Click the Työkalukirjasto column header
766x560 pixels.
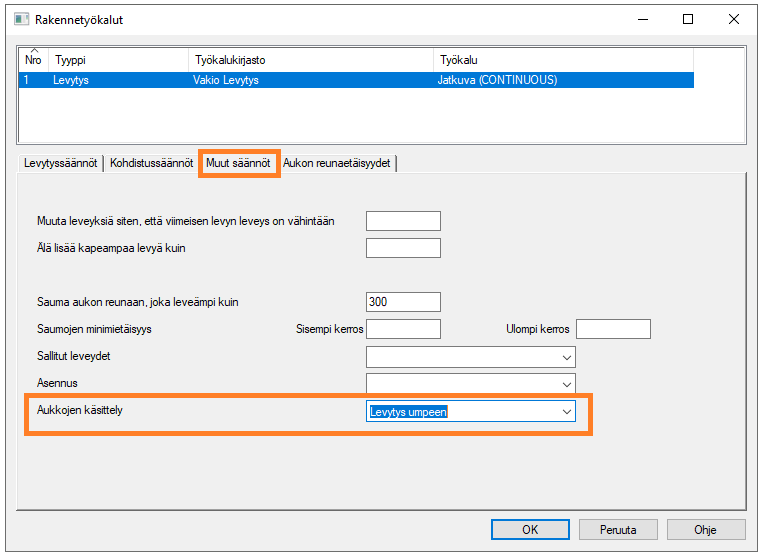click(310, 60)
